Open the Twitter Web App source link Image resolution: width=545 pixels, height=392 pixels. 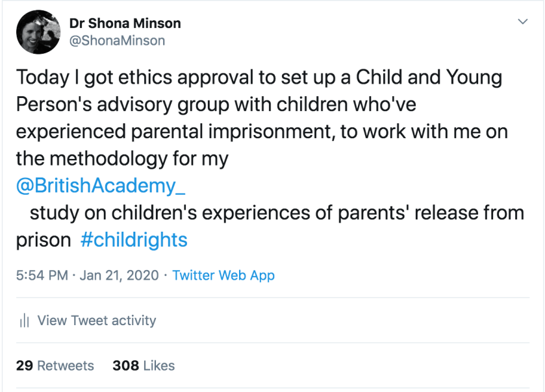[223, 275]
